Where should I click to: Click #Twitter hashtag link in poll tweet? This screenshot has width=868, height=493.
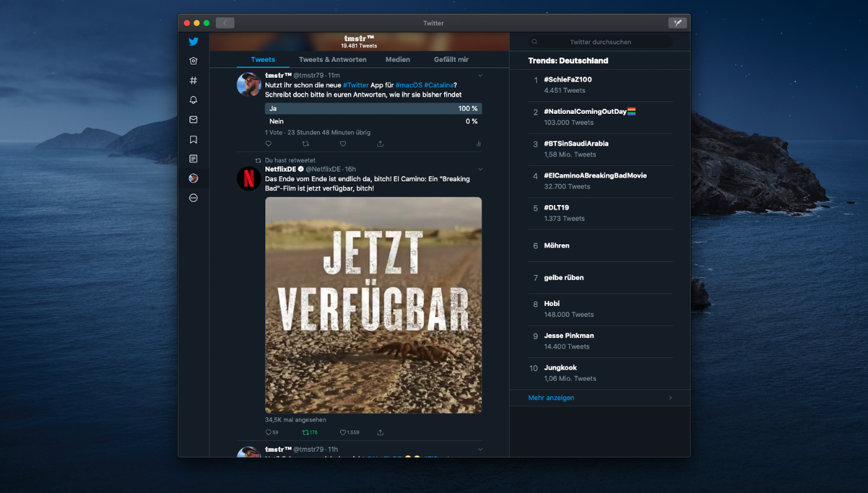[356, 85]
